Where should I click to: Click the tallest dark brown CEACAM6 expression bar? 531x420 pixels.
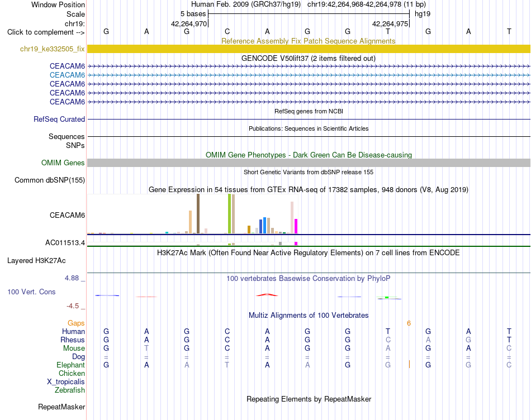pyautogui.click(x=198, y=213)
